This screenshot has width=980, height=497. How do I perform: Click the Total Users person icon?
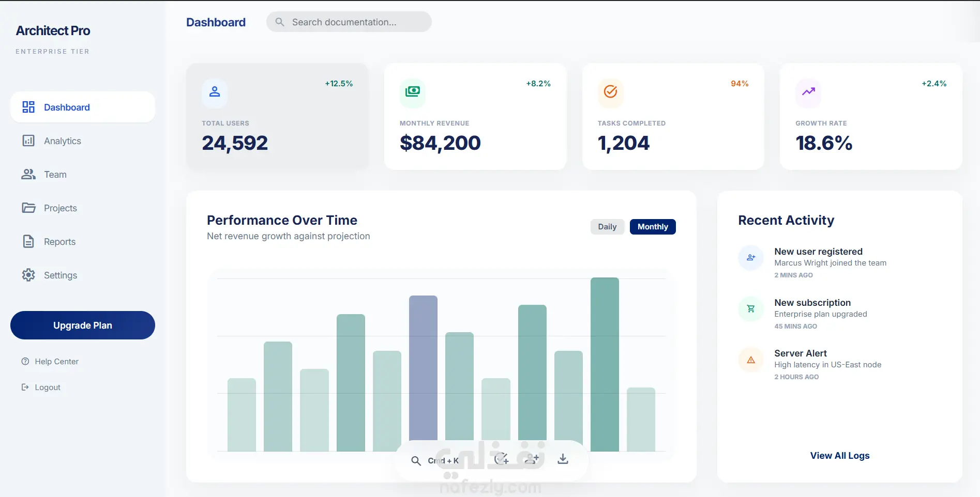click(x=215, y=92)
